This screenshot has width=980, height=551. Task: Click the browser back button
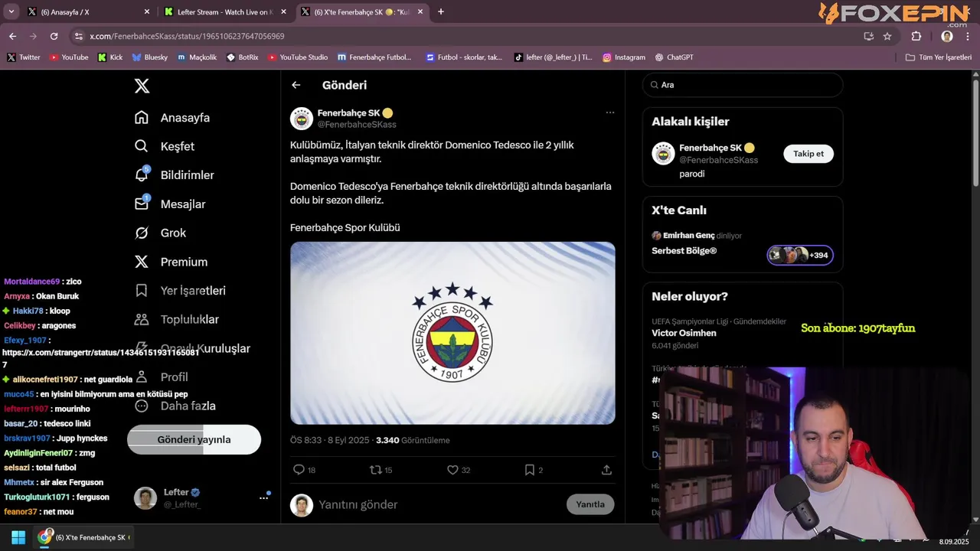tap(12, 36)
